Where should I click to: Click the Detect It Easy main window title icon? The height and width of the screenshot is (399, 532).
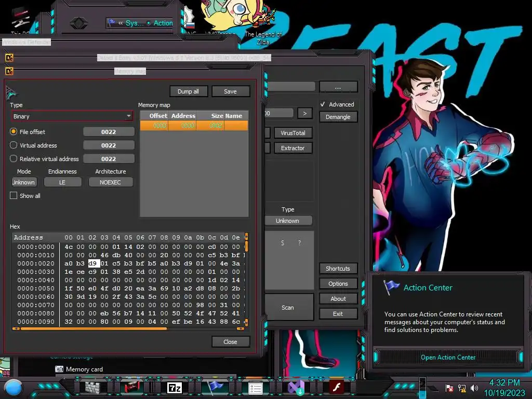(9, 58)
